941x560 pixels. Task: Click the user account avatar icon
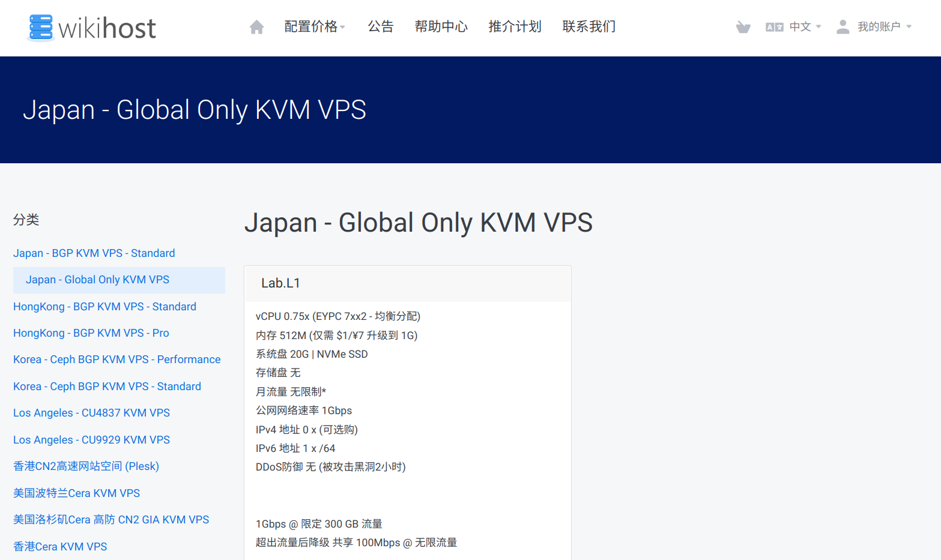point(843,27)
